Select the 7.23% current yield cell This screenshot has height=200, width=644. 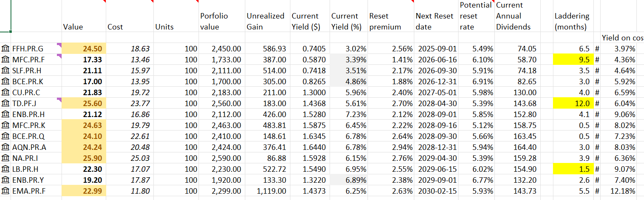pos(348,115)
